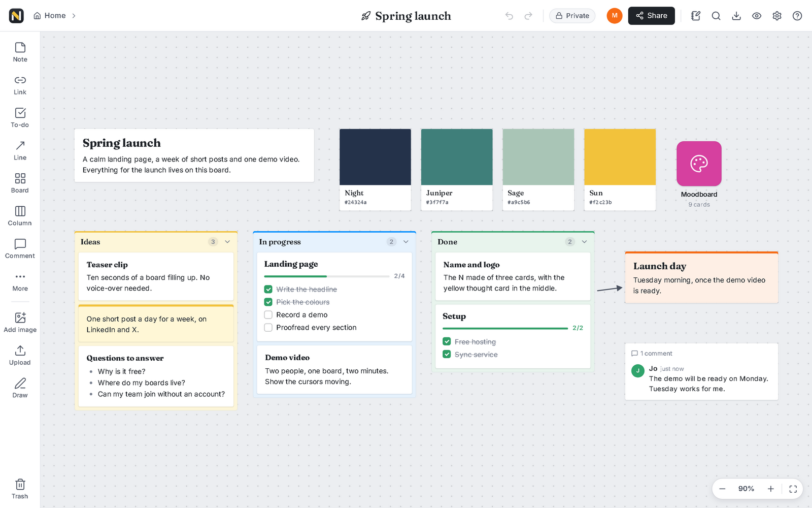Toggle fullscreen fit view icon
Screen dimensions: 812x508
click(793, 489)
